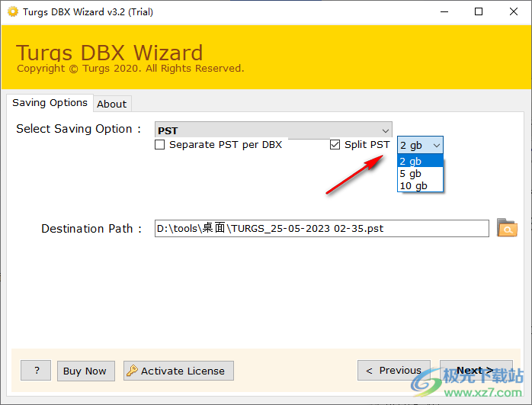Click the Destination Path label
Viewport: 532px width, 405px height.
point(91,229)
